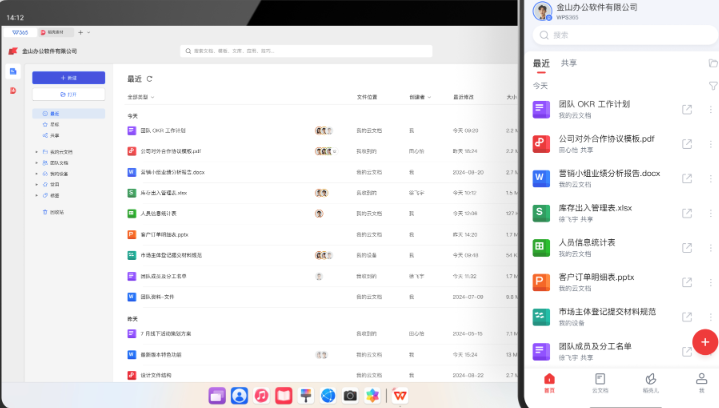Viewport: 719px width, 408px height.
Task: Open the colorful Gallery app in the dock
Action: (372, 395)
